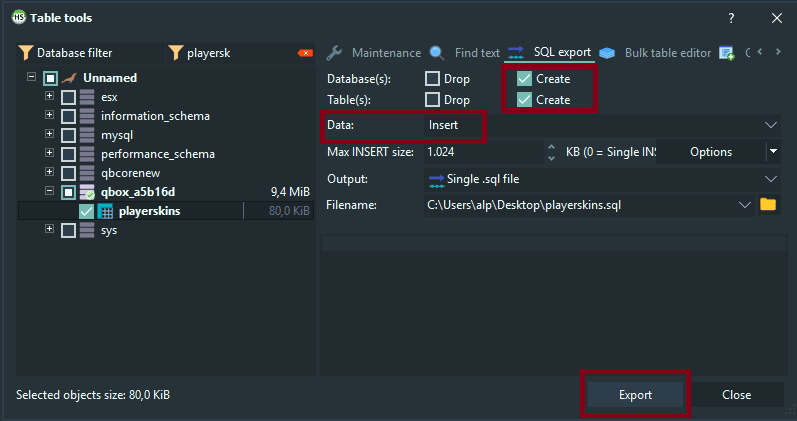The height and width of the screenshot is (421, 797).
Task: Click the qbox_a5b16d database icon
Action: point(87,192)
